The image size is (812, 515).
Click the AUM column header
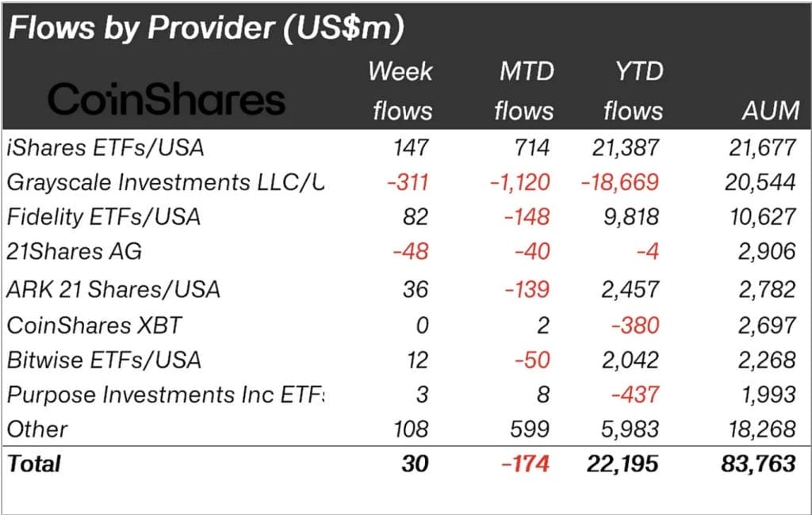(x=768, y=111)
